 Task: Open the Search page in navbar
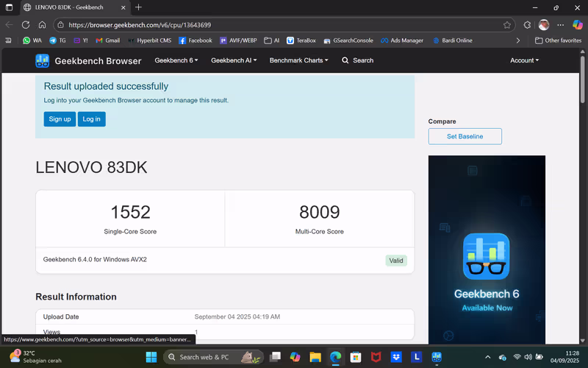coord(357,60)
